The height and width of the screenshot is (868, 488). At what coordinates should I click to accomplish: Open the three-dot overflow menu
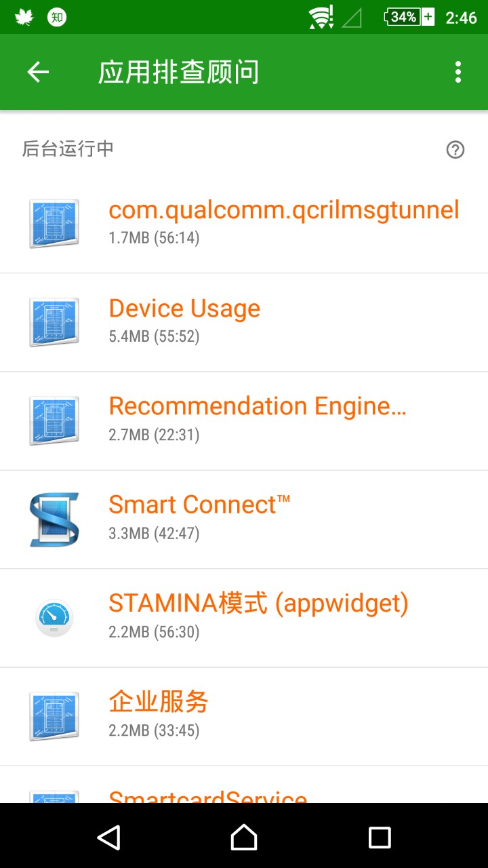458,72
